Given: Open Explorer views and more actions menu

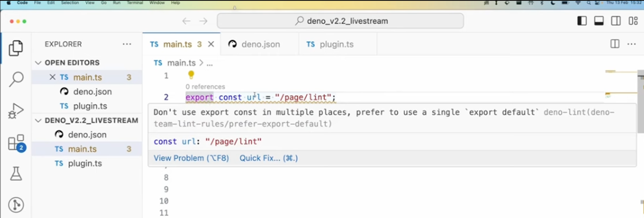Looking at the screenshot, I should pos(127,44).
